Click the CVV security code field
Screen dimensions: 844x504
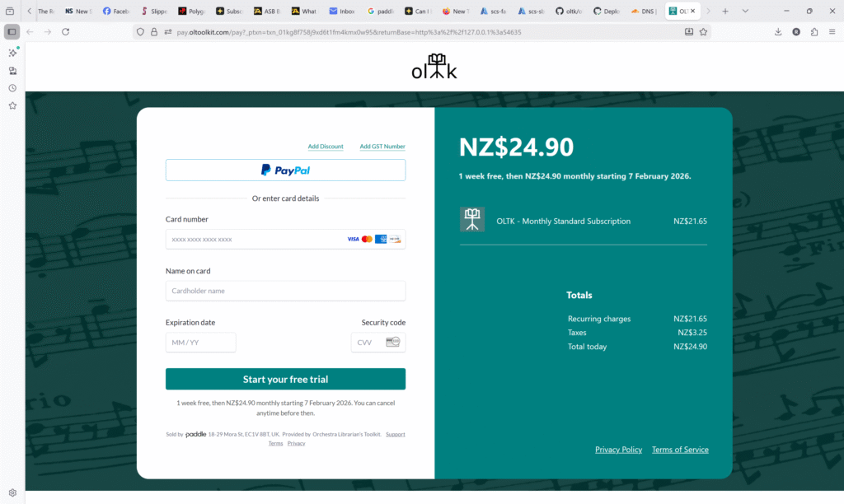368,343
